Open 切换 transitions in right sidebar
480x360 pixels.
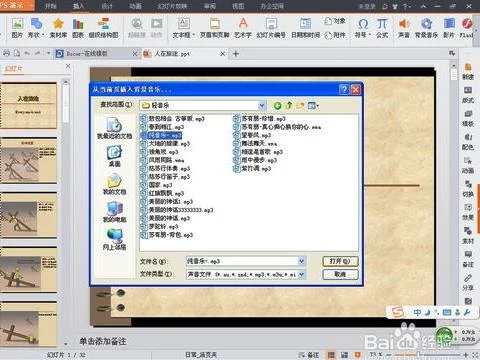pos(468,189)
